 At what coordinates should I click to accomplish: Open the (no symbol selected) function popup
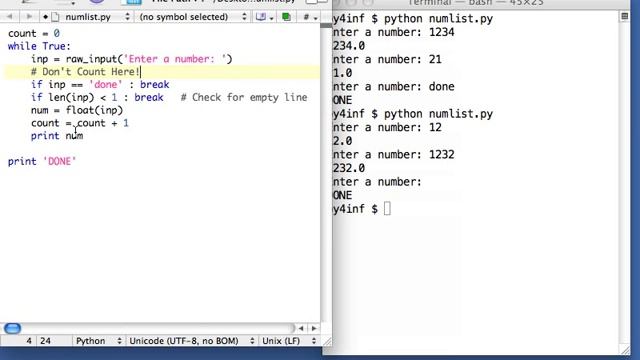tap(193, 17)
